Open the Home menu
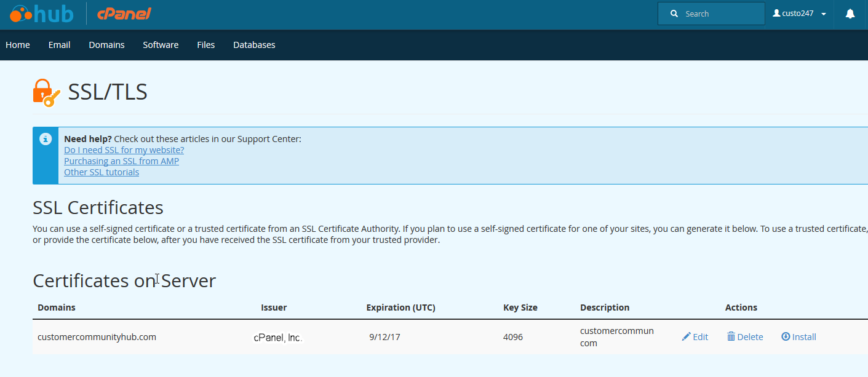Viewport: 868px width, 377px height. point(18,45)
